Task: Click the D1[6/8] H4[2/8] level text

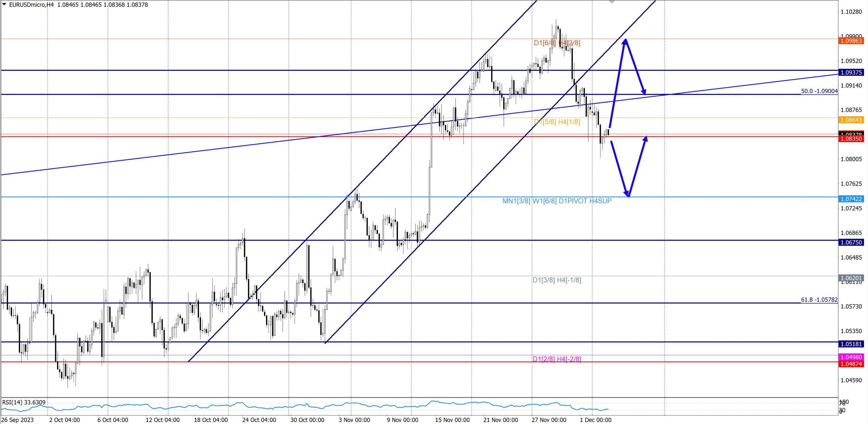Action: point(557,43)
